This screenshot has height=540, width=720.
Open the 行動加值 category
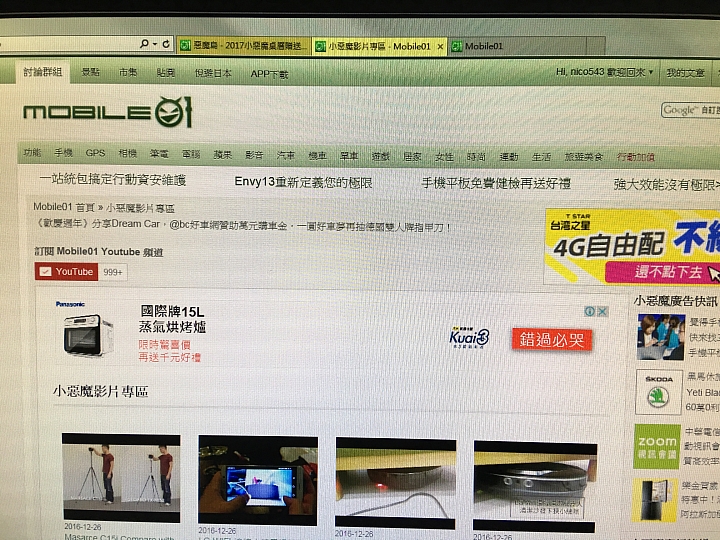(x=636, y=157)
